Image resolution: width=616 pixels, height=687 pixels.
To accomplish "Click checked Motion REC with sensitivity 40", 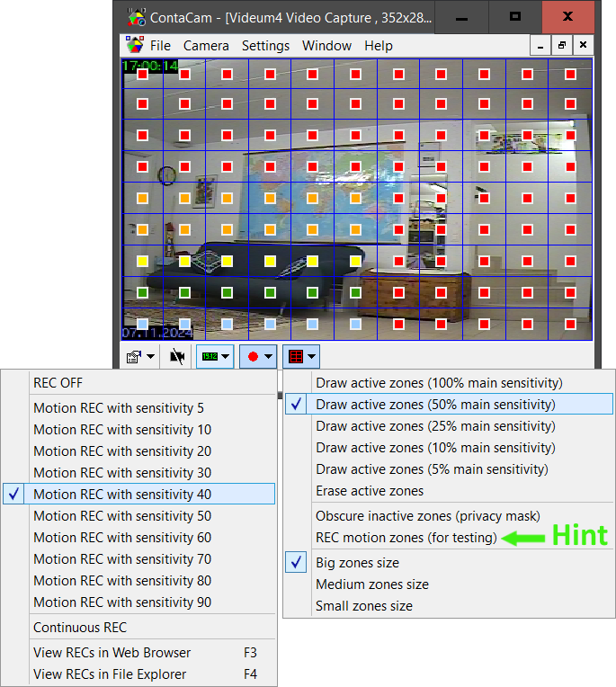I will pos(138,495).
